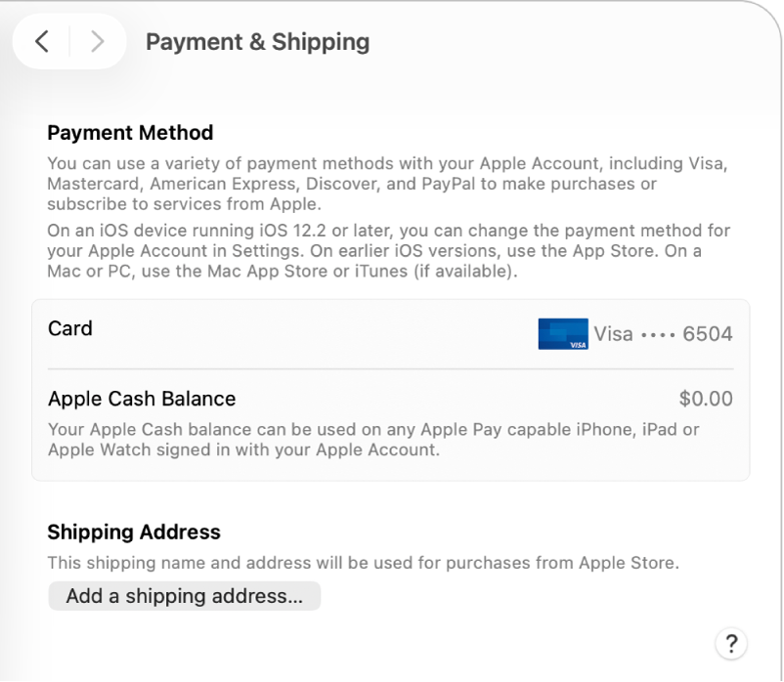Click the Card label text
Image resolution: width=784 pixels, height=682 pixels.
point(69,328)
